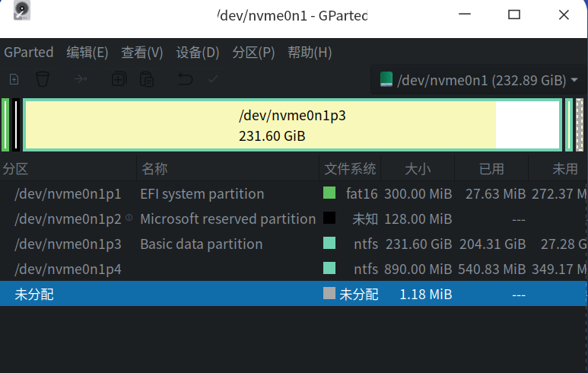Undo the last operation
Viewport: 588px width, 373px height.
click(x=185, y=78)
